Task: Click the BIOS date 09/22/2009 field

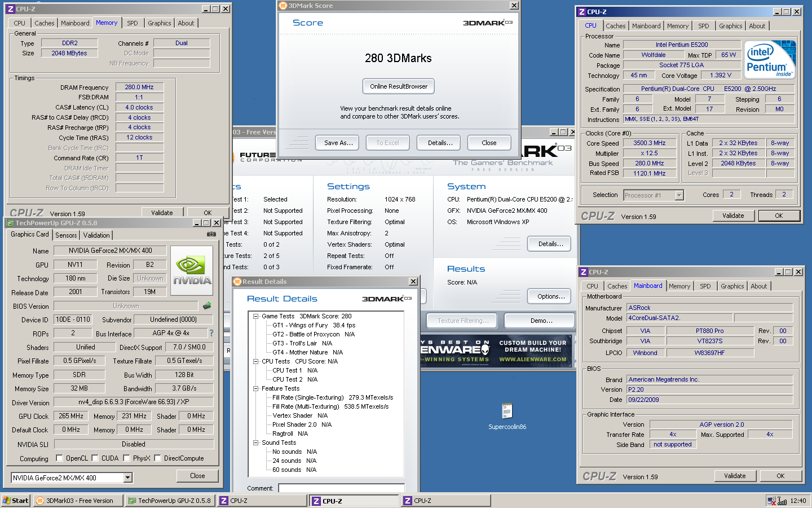Action: (710, 400)
